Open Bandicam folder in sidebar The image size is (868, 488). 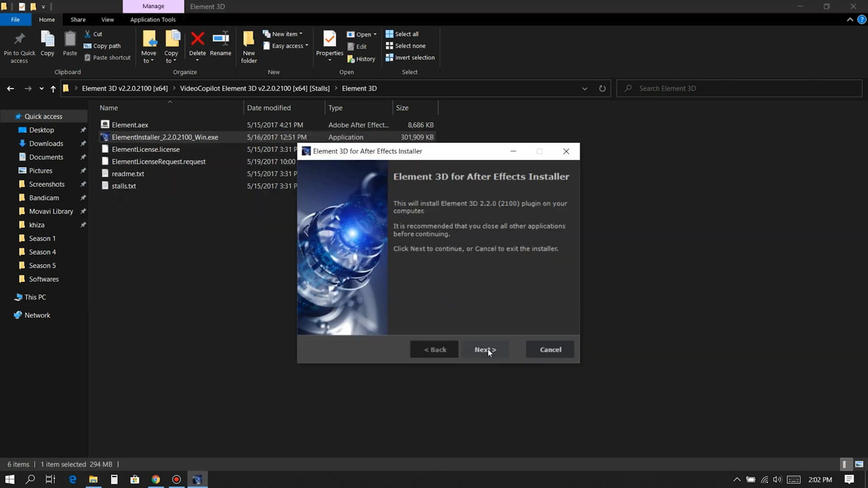(x=44, y=198)
